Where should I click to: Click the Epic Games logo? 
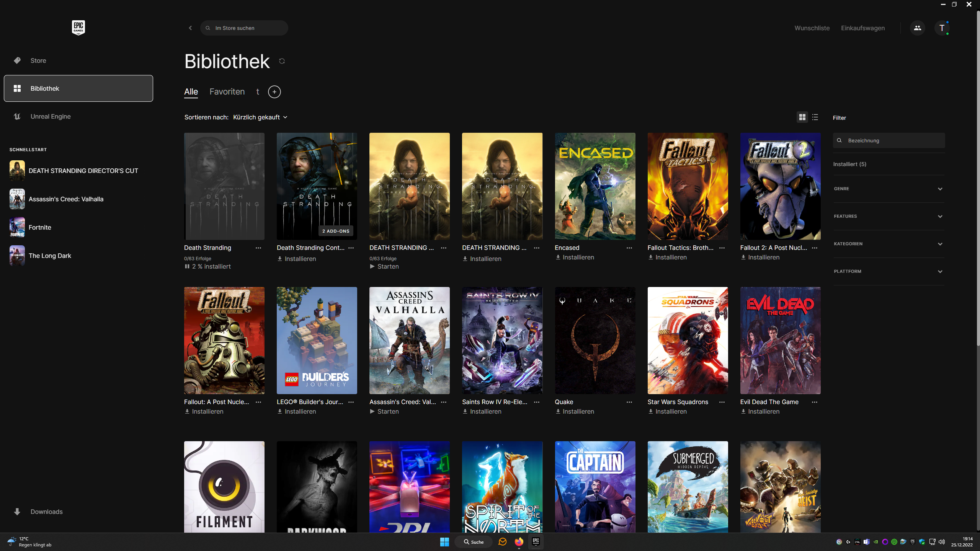tap(78, 28)
